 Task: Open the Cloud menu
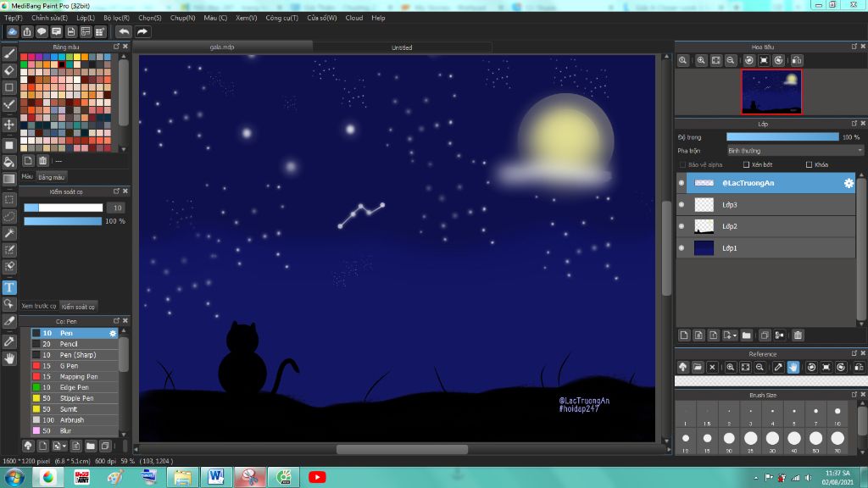(354, 18)
